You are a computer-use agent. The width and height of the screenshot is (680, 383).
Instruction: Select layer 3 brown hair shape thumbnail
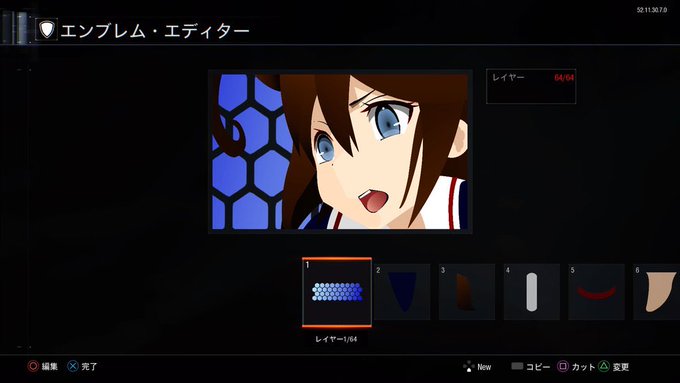[467, 292]
